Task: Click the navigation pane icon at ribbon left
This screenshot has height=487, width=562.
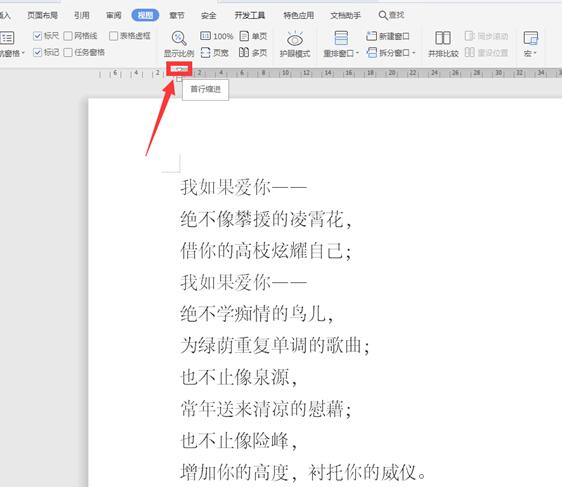Action: pyautogui.click(x=7, y=38)
